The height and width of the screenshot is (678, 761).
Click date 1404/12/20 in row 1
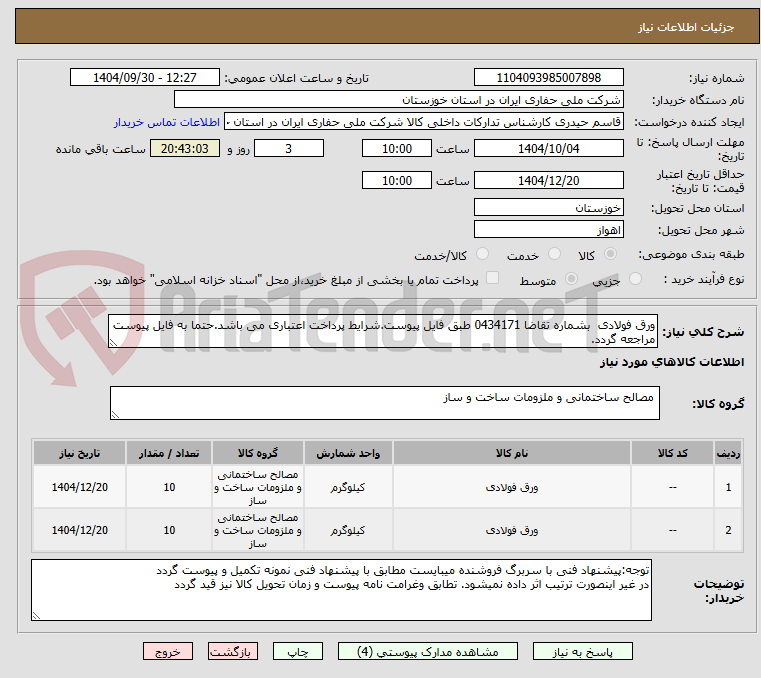click(80, 487)
